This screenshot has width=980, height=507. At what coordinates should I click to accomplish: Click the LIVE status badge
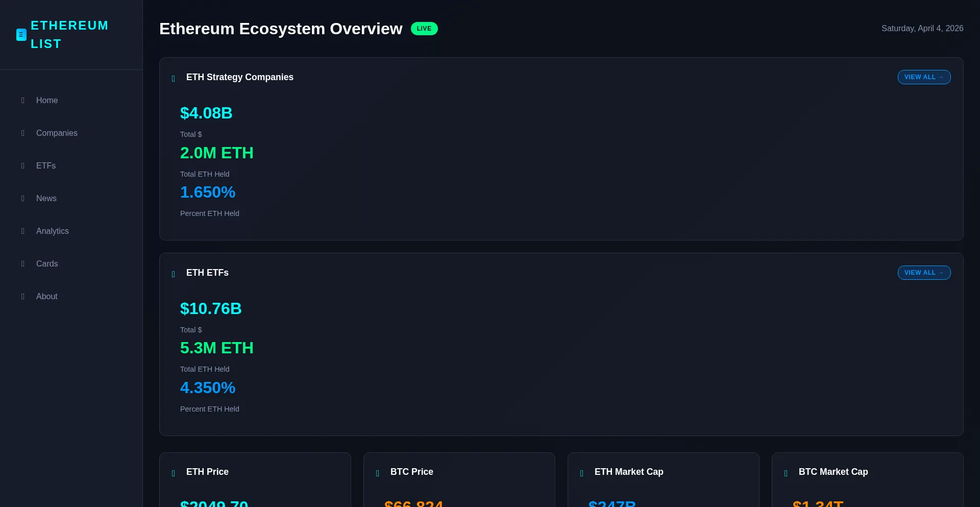coord(424,29)
